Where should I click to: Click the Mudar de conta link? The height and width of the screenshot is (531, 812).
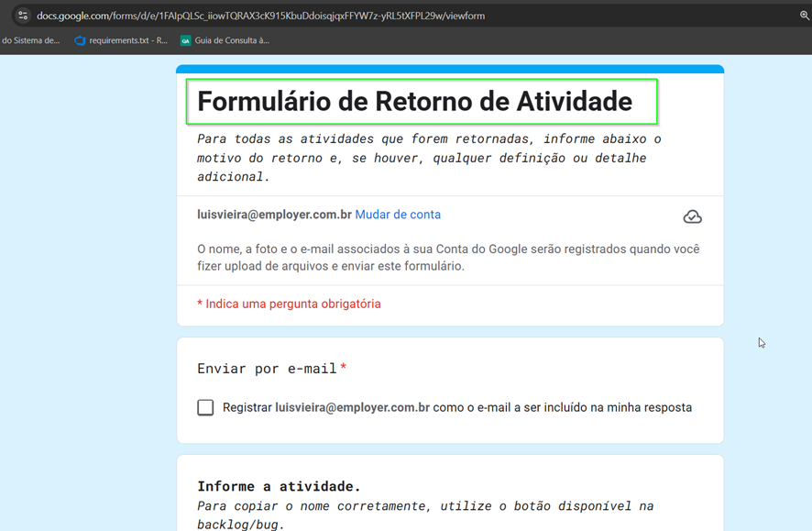coord(398,215)
